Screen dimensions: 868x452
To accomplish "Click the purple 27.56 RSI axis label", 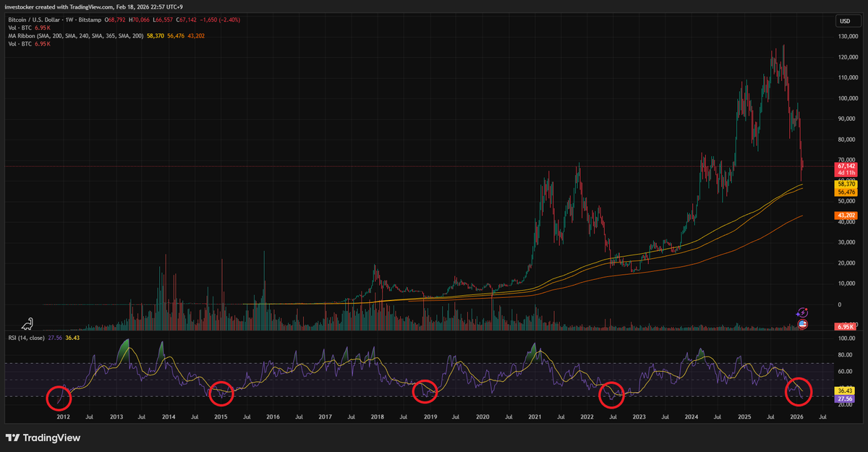I will [846, 398].
